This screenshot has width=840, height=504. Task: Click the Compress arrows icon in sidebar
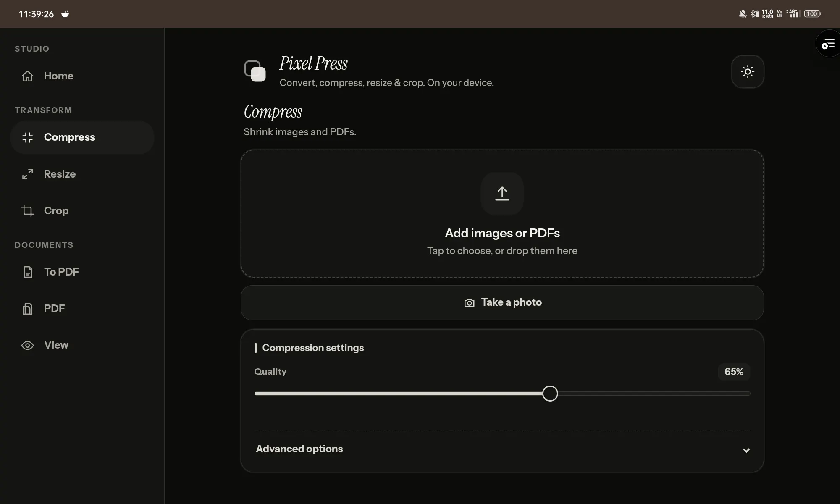tap(28, 137)
